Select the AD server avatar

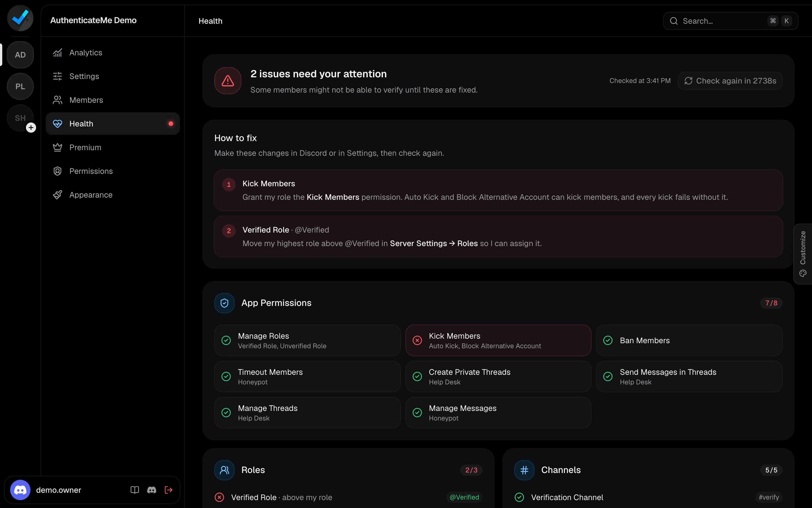coord(20,55)
